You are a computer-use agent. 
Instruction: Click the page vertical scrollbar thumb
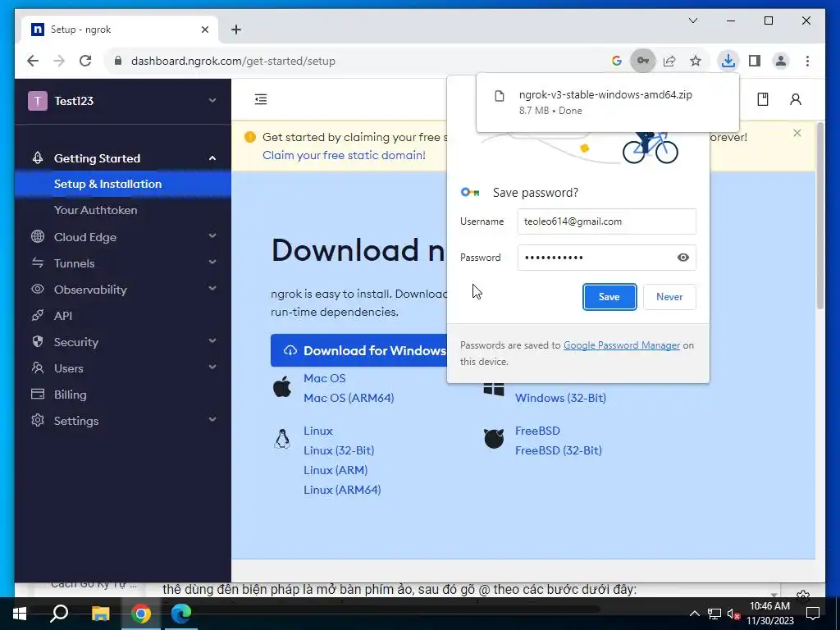(819, 214)
